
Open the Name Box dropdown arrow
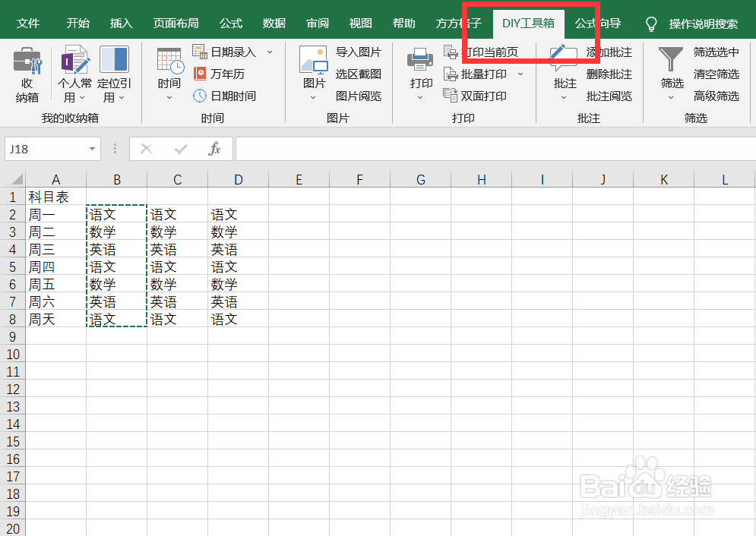pyautogui.click(x=93, y=149)
